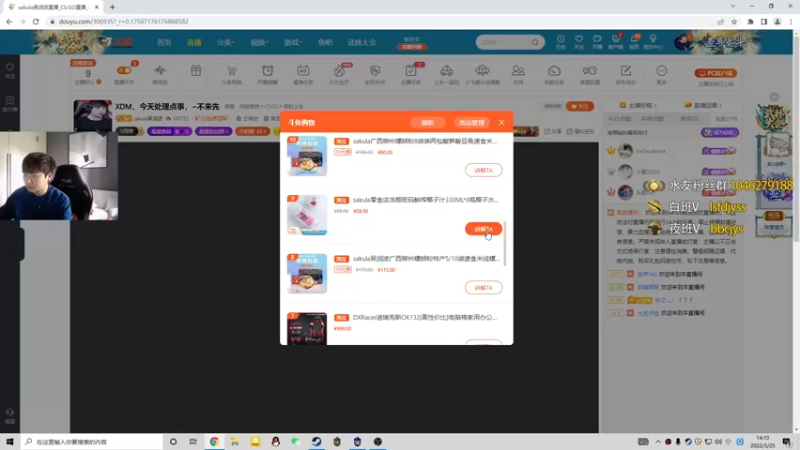Click the Windows taskbar search box

tap(92, 441)
